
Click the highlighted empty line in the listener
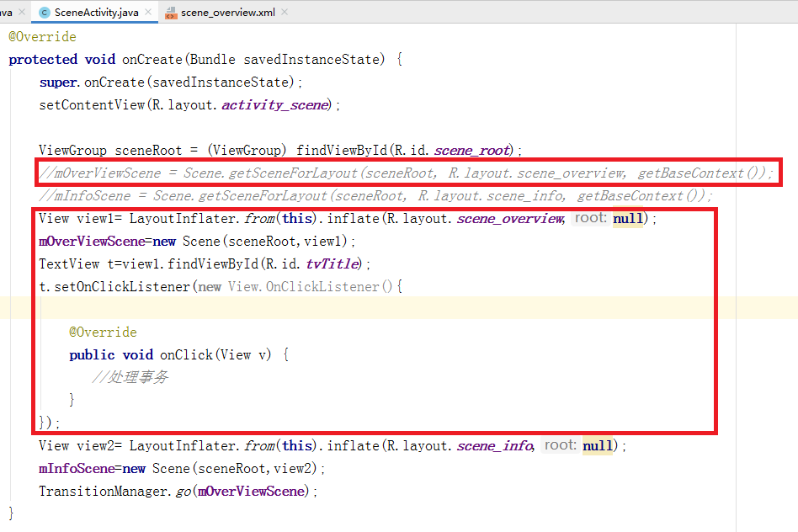[x=399, y=308]
